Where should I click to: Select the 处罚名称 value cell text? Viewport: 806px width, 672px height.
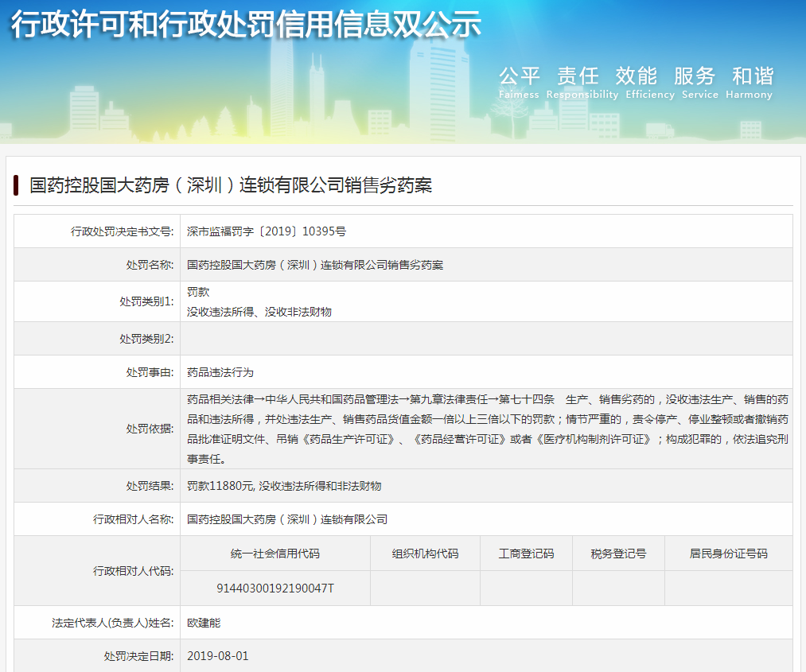point(314,265)
